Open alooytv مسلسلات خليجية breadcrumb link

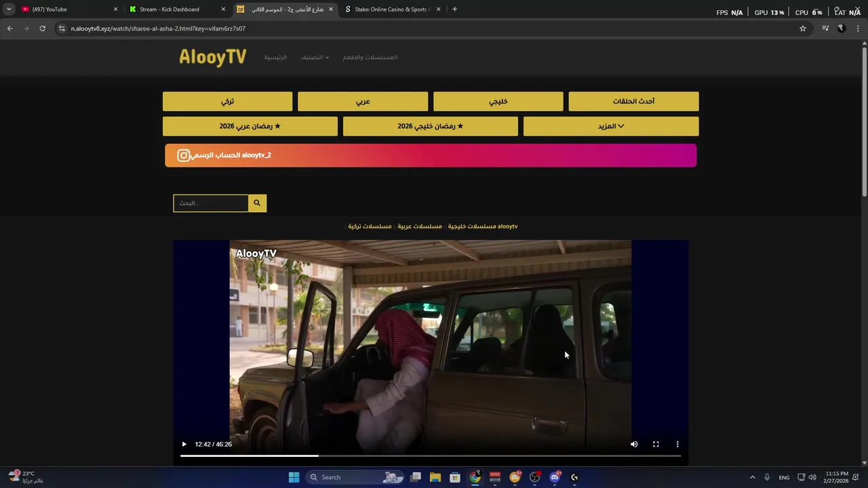tap(483, 226)
